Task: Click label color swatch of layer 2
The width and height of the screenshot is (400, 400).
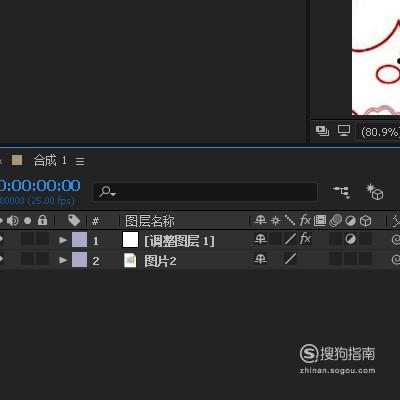Action: click(79, 260)
